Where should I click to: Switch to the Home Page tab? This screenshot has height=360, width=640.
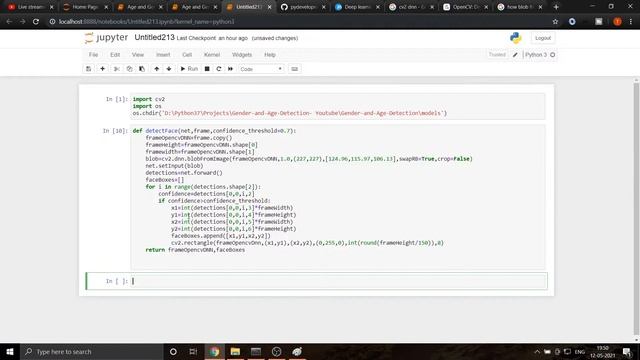click(86, 7)
